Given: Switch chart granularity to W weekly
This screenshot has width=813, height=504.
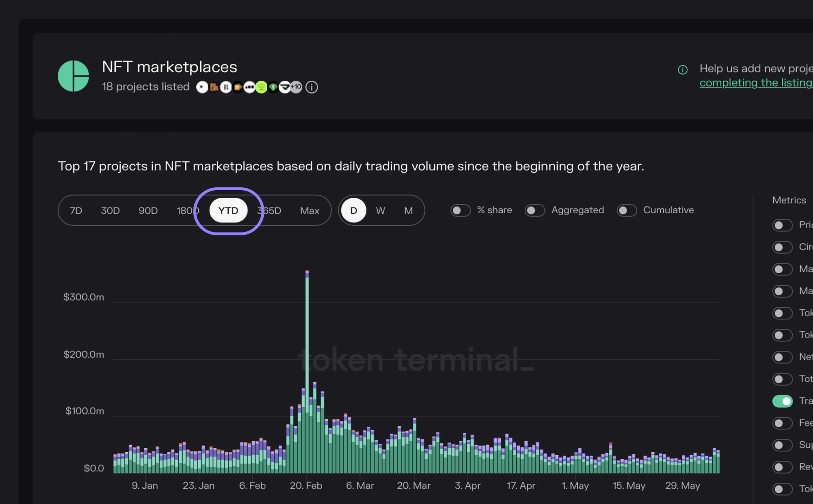Looking at the screenshot, I should (380, 211).
